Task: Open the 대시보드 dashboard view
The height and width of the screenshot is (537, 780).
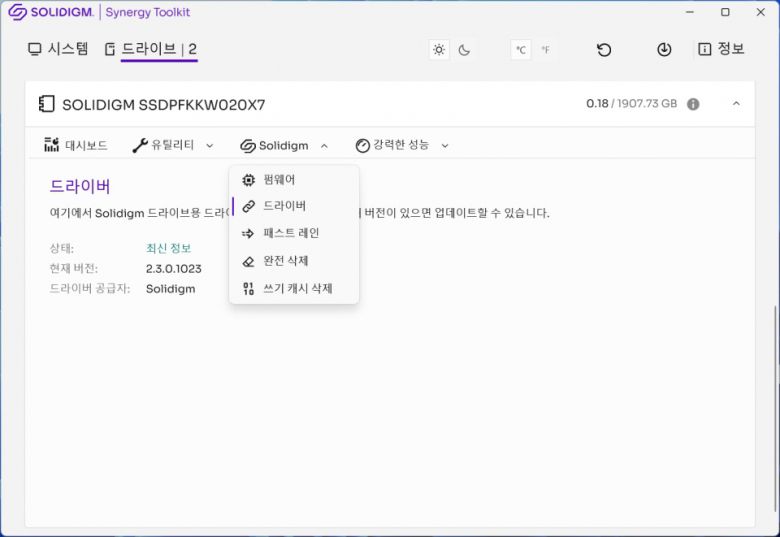Action: pyautogui.click(x=76, y=145)
